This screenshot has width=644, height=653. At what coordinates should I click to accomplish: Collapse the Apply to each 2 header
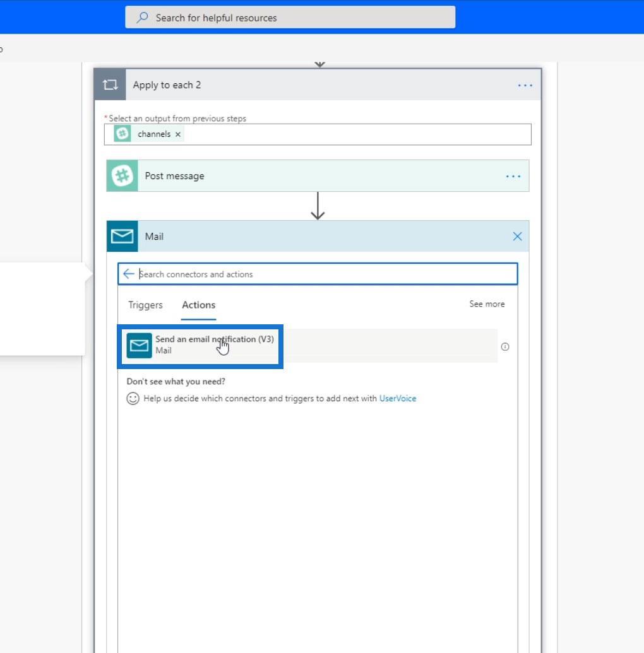[x=318, y=85]
